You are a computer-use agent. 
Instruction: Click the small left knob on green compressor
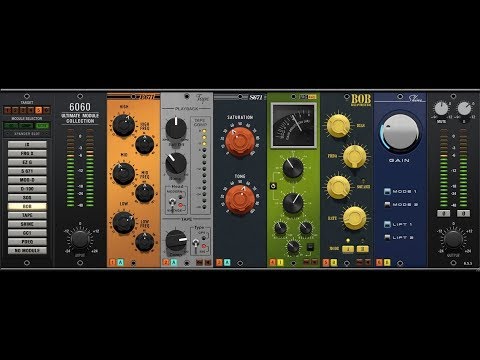(x=280, y=228)
